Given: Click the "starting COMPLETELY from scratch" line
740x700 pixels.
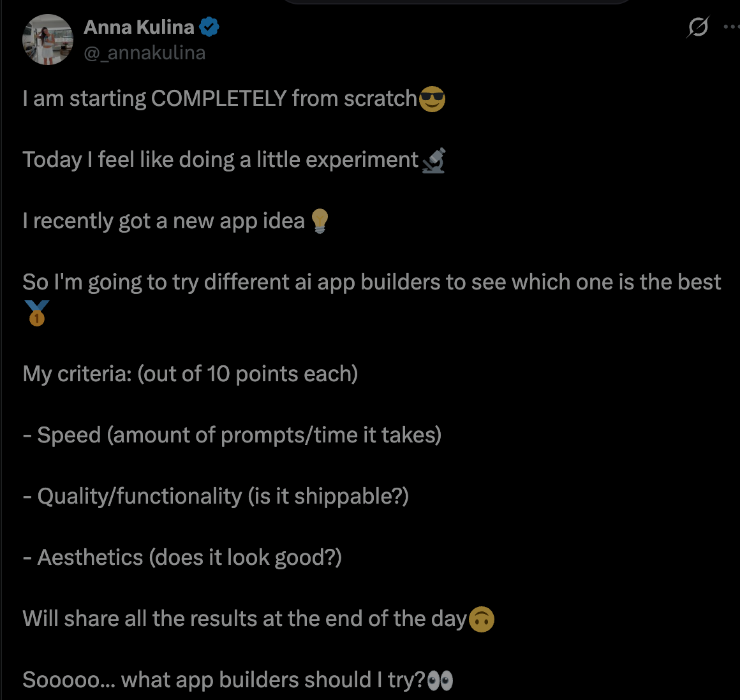Looking at the screenshot, I should [219, 99].
